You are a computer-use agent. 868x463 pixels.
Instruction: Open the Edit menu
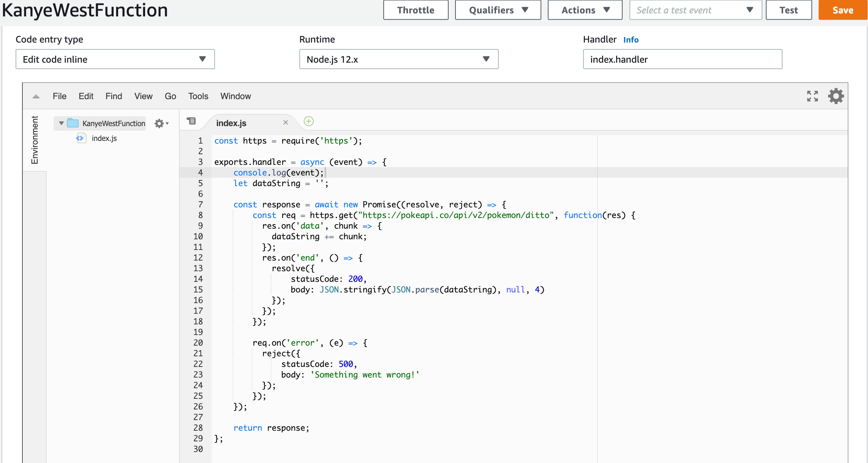86,96
